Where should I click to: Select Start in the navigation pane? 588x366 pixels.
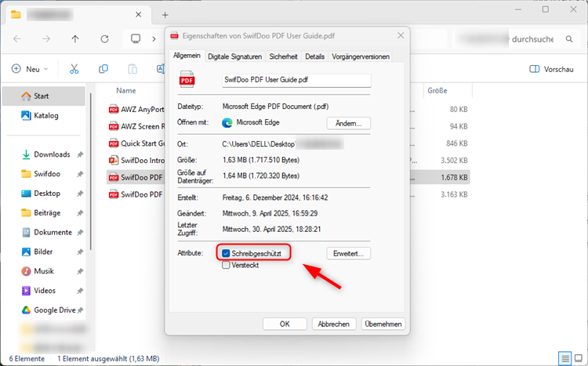[x=43, y=96]
